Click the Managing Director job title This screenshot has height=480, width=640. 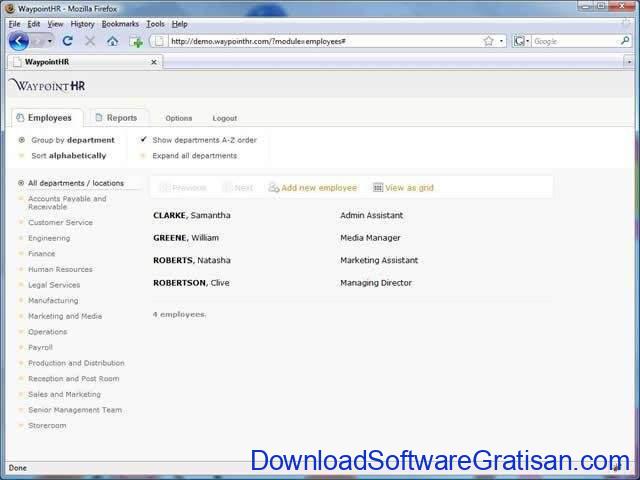[376, 283]
